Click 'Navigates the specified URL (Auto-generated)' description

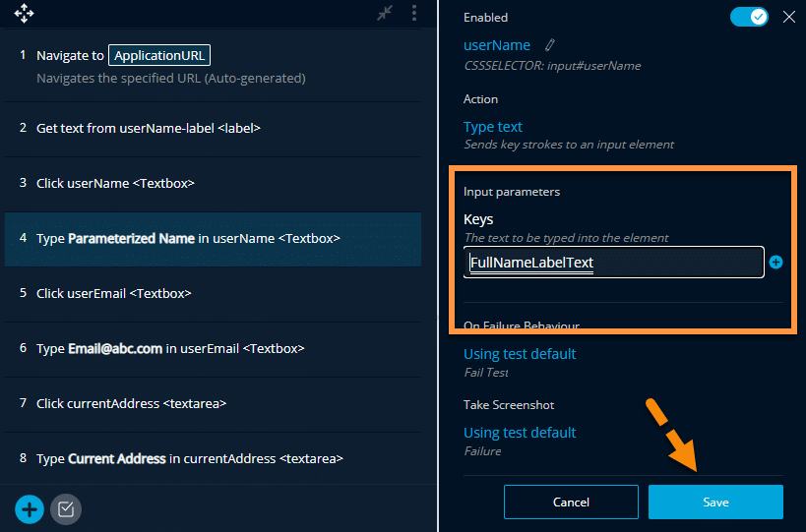tap(170, 78)
